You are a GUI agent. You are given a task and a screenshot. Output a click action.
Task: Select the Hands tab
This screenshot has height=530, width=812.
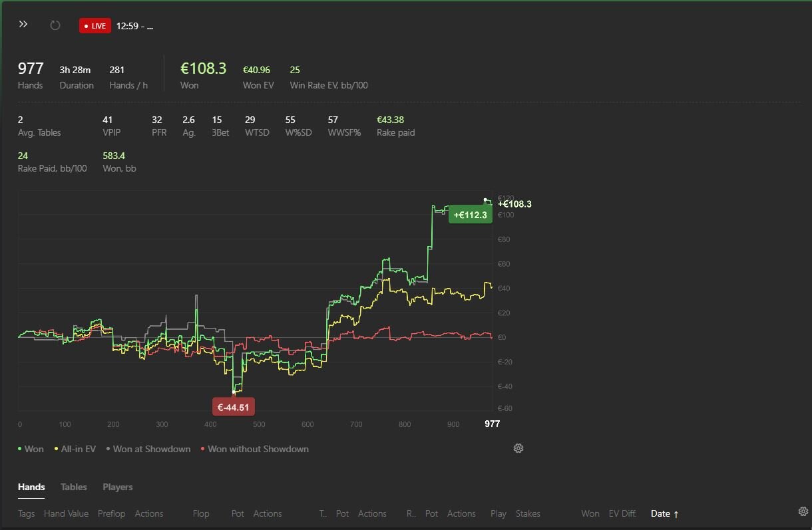pyautogui.click(x=31, y=487)
